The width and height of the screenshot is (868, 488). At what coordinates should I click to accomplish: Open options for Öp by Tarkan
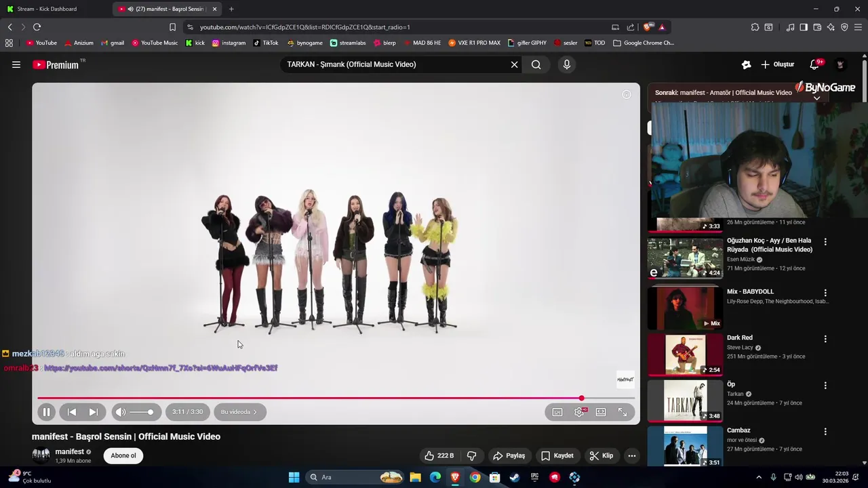[825, 386]
